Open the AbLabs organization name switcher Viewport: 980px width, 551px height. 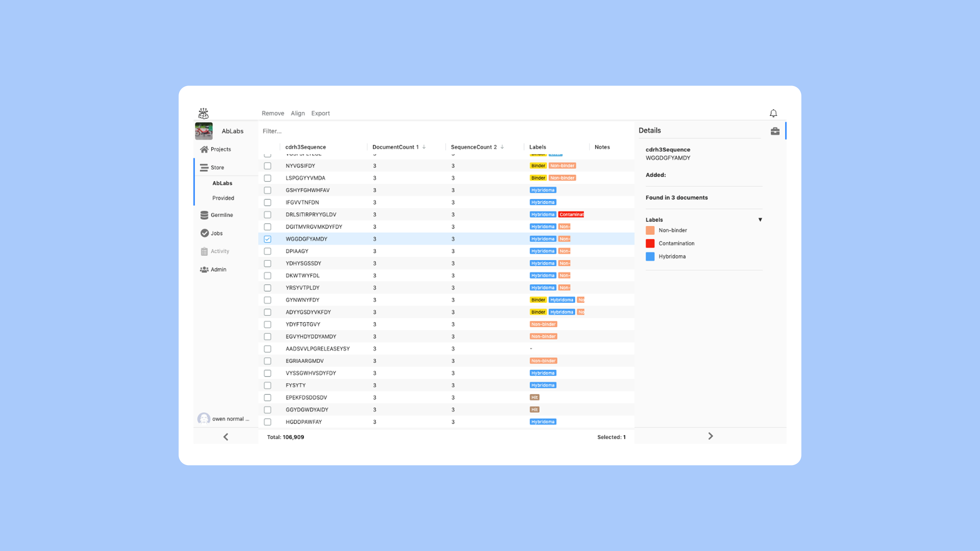click(232, 131)
